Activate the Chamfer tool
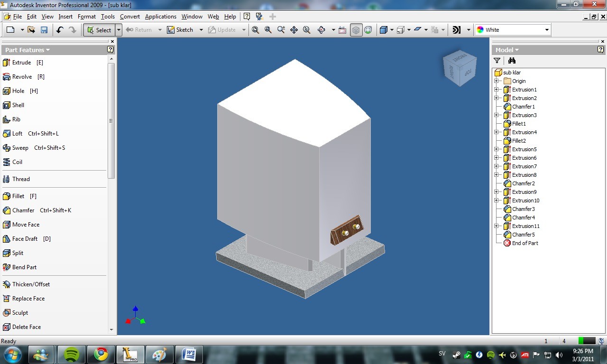The width and height of the screenshot is (607, 364). pyautogui.click(x=37, y=210)
